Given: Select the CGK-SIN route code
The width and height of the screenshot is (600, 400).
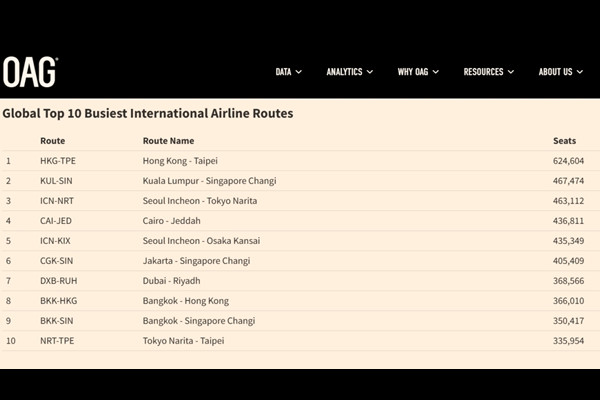Looking at the screenshot, I should coord(57,261).
